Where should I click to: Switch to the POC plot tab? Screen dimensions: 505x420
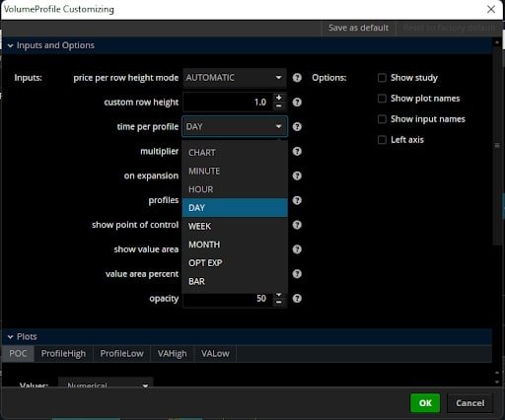click(18, 354)
